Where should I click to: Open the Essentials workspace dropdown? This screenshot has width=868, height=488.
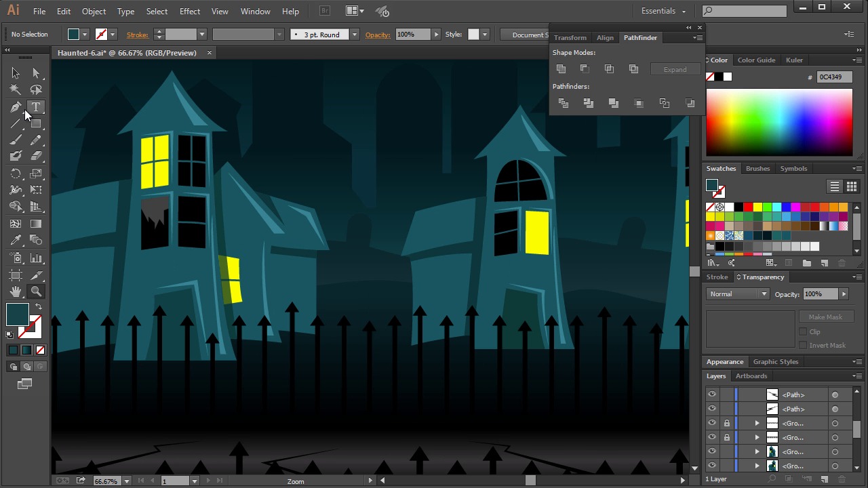(x=663, y=11)
